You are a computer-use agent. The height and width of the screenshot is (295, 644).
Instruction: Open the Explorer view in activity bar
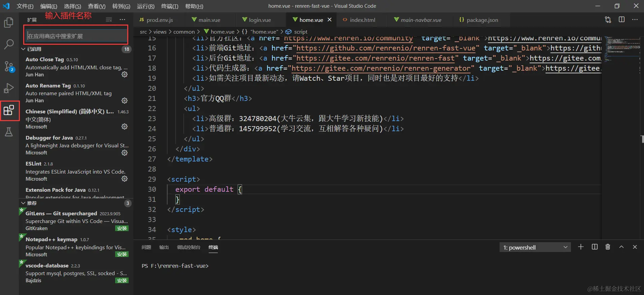(9, 23)
